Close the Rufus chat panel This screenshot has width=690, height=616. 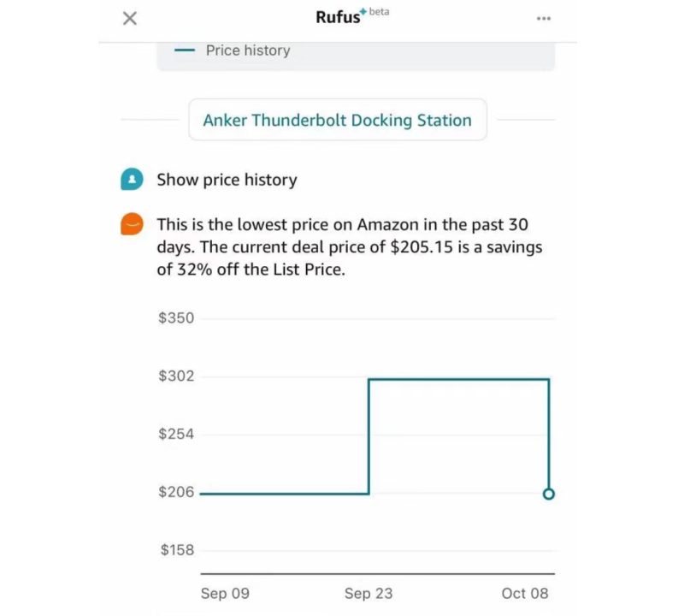click(x=130, y=18)
